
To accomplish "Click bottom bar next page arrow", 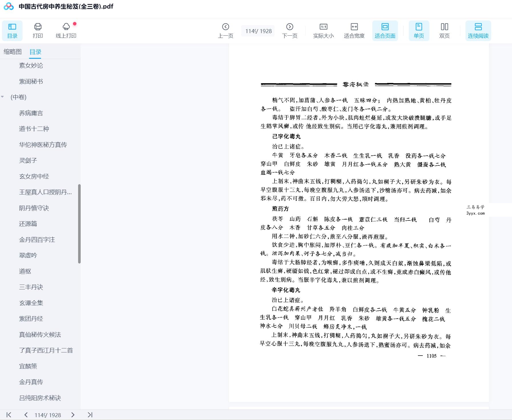I will (73, 415).
